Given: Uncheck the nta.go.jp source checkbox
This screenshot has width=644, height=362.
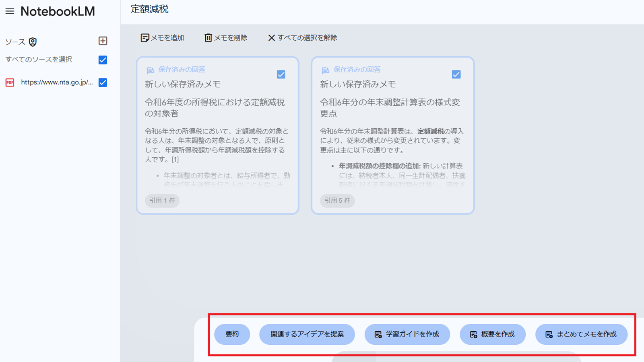Looking at the screenshot, I should coord(102,83).
